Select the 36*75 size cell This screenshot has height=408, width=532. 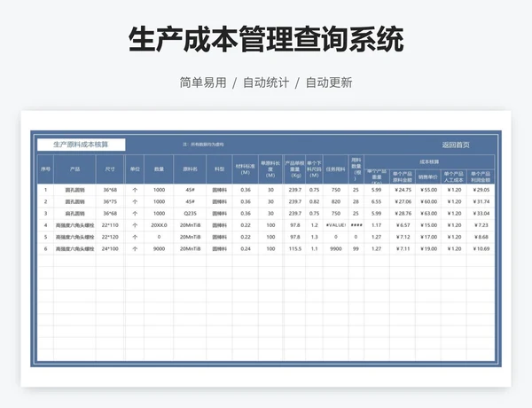[x=110, y=201]
